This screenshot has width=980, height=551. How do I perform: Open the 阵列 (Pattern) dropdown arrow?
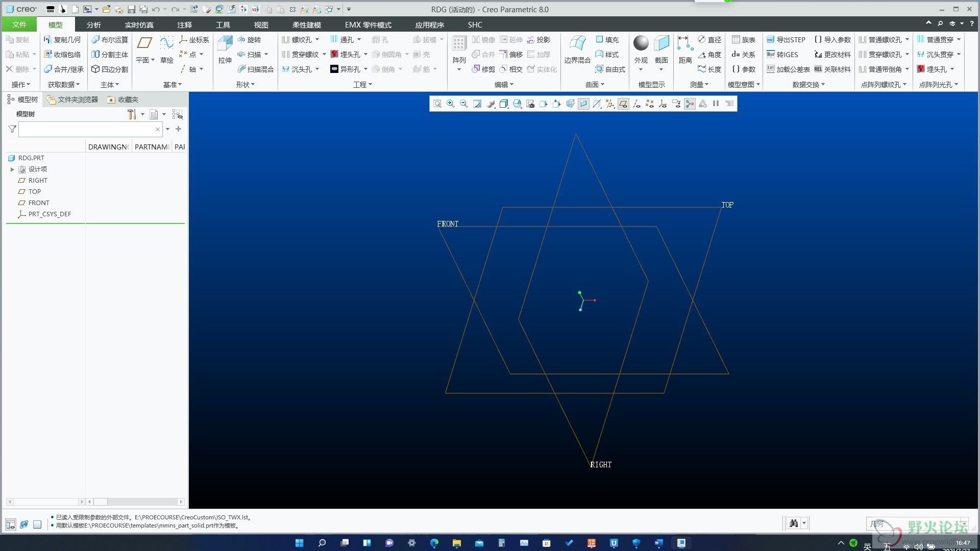click(x=459, y=70)
